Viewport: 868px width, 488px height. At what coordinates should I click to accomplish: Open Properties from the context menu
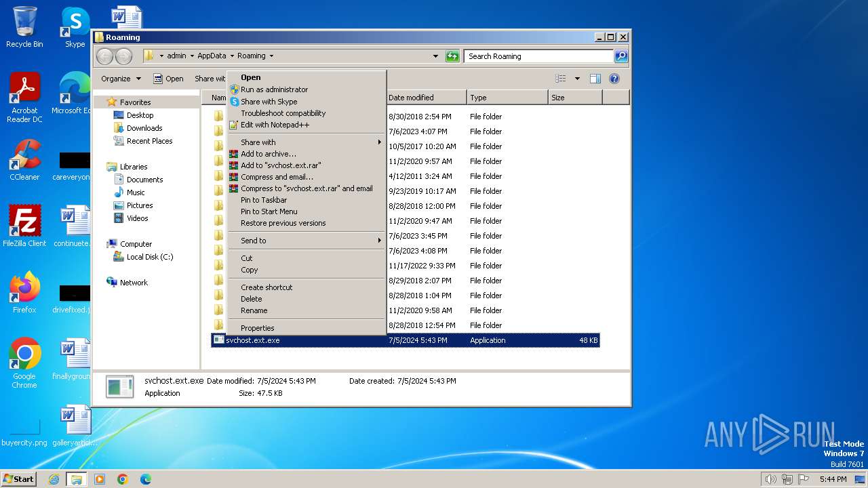click(x=307, y=328)
